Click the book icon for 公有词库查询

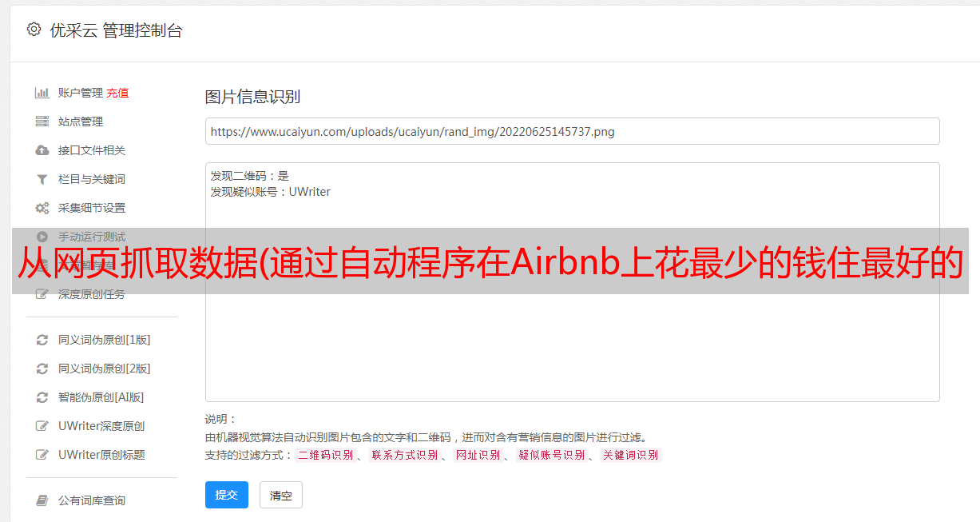click(42, 500)
